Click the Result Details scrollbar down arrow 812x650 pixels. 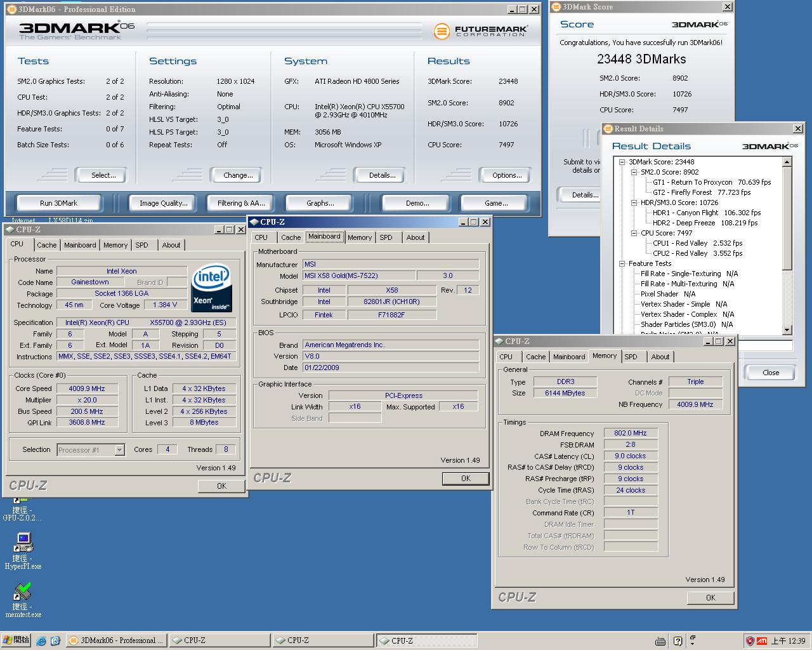[787, 330]
